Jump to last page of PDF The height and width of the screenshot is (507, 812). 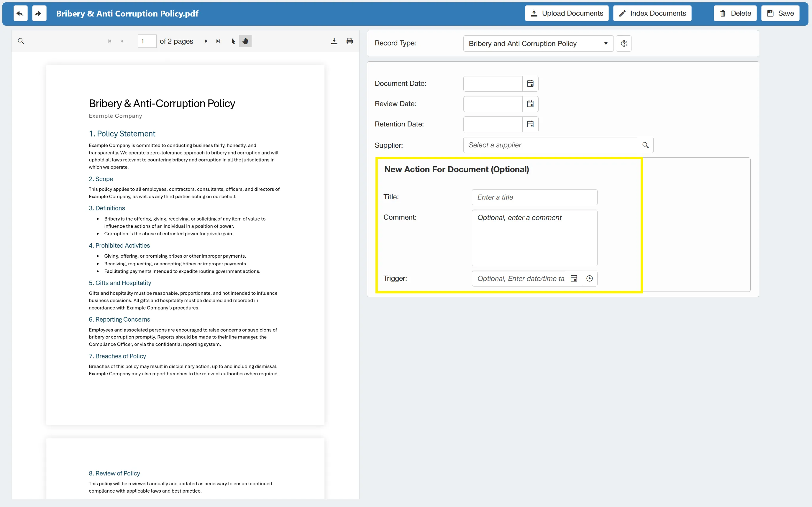[218, 41]
